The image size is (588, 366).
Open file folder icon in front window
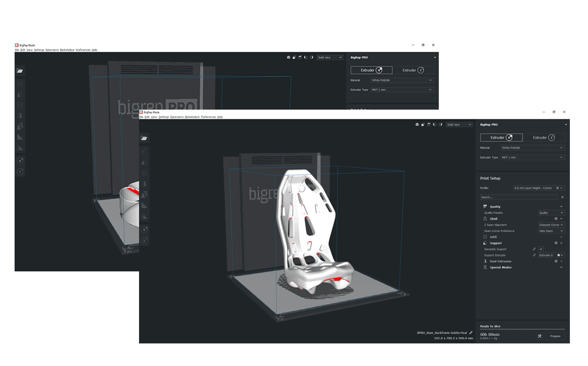point(144,138)
